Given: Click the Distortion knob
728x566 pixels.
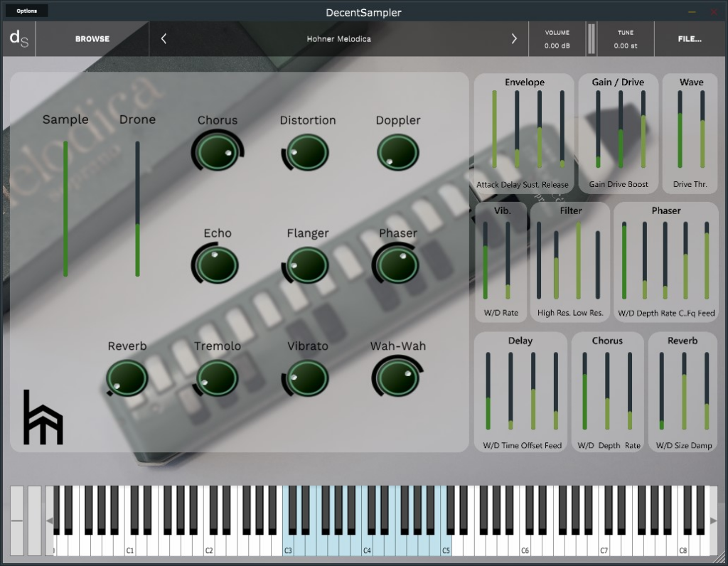Looking at the screenshot, I should click(x=307, y=152).
